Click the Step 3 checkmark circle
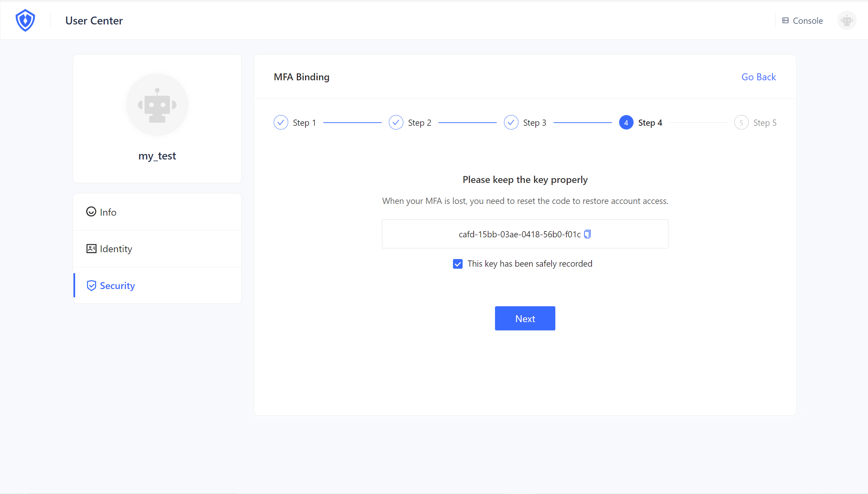This screenshot has width=868, height=494. click(511, 123)
